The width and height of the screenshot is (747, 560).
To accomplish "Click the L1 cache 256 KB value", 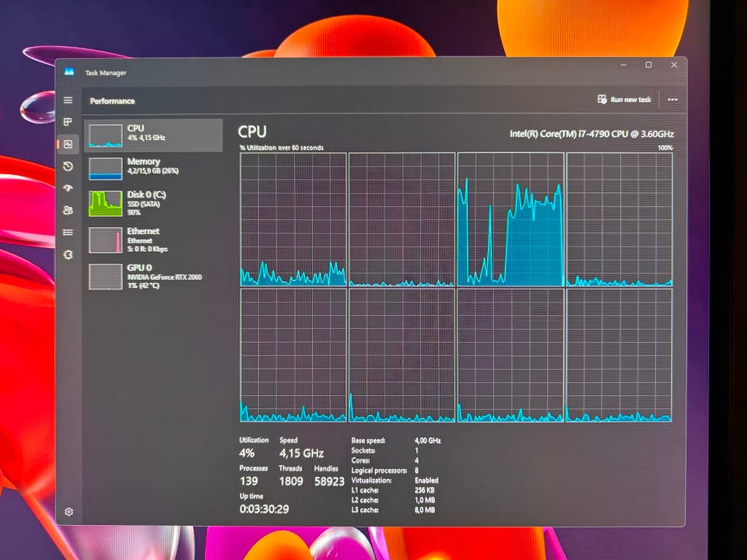I will 424,490.
